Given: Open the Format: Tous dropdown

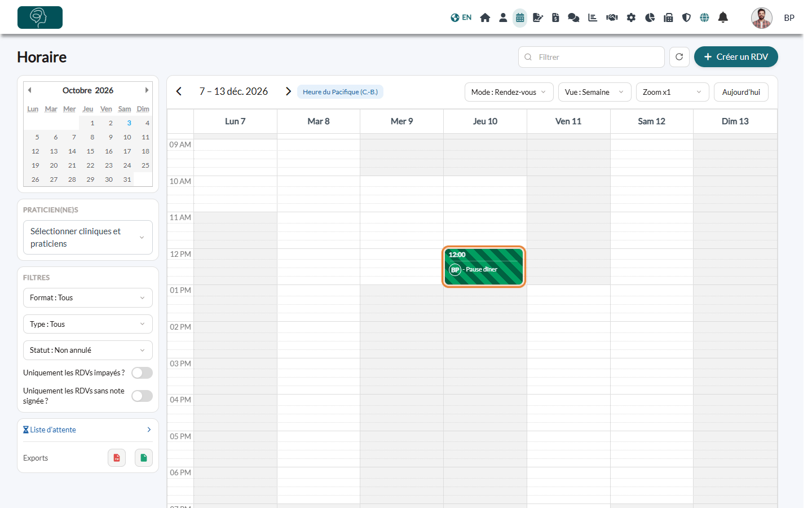Looking at the screenshot, I should click(x=88, y=298).
